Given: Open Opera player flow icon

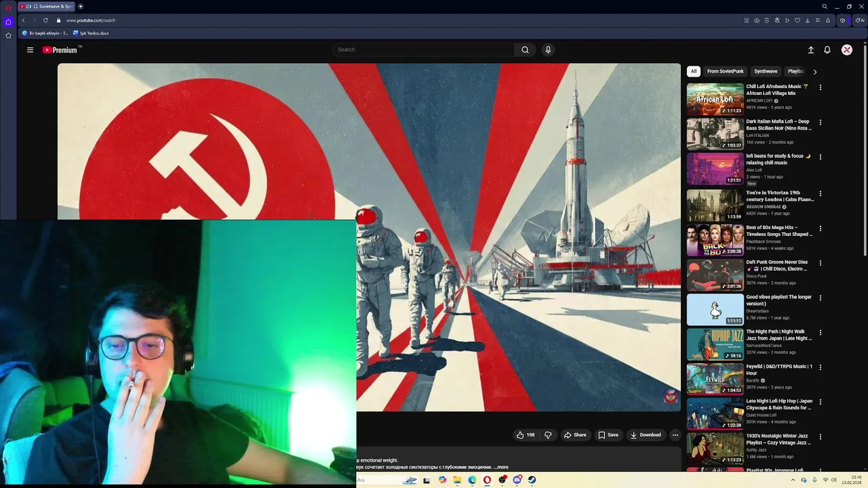Looking at the screenshot, I should (x=787, y=20).
